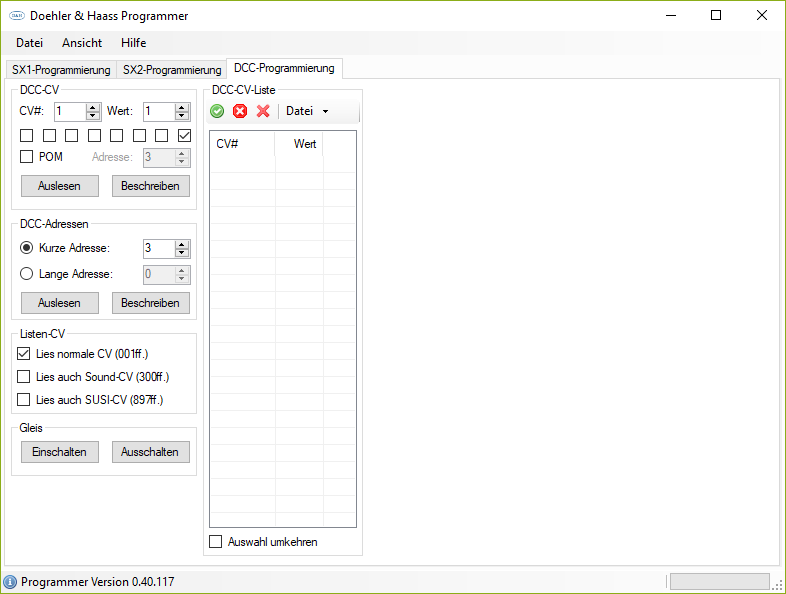Enable the POM checkbox
The width and height of the screenshot is (786, 594).
(x=27, y=157)
